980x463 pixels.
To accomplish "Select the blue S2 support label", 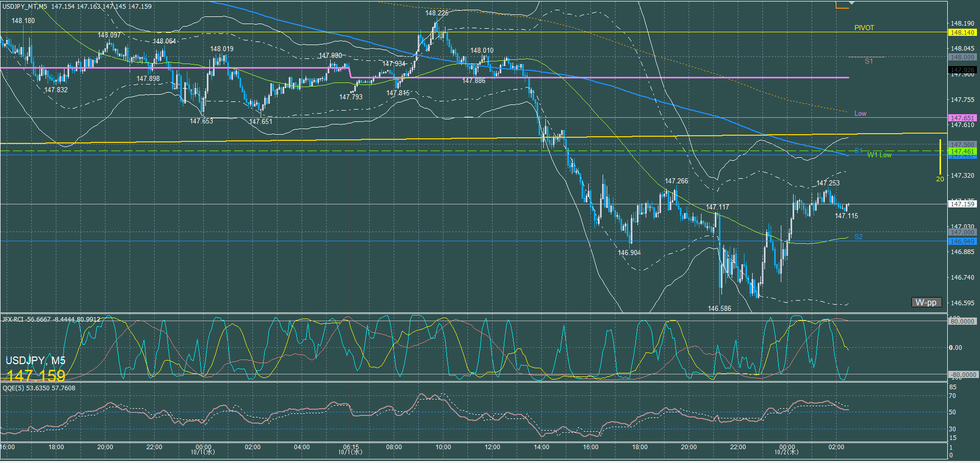I will (859, 237).
